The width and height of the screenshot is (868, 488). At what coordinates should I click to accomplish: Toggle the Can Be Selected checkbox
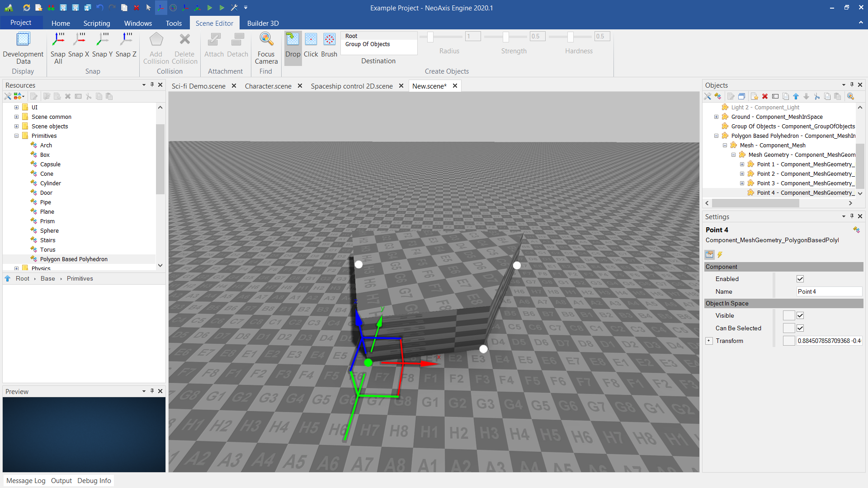800,328
